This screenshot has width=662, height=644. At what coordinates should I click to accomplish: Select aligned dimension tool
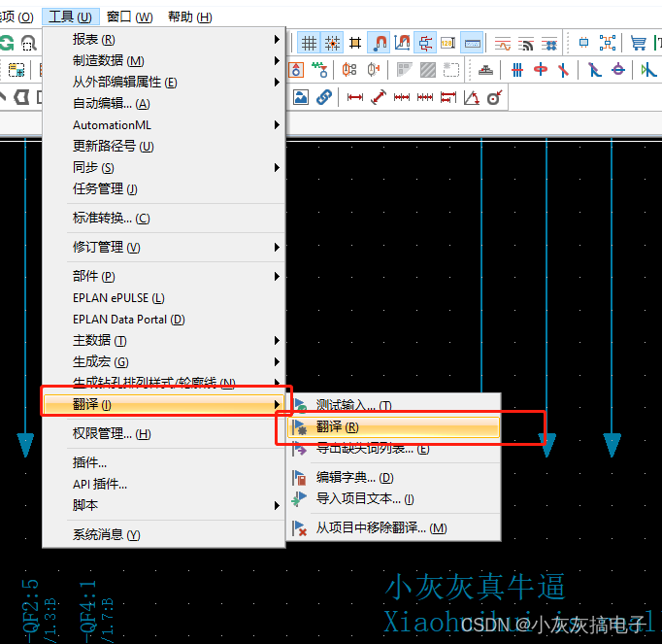379,97
